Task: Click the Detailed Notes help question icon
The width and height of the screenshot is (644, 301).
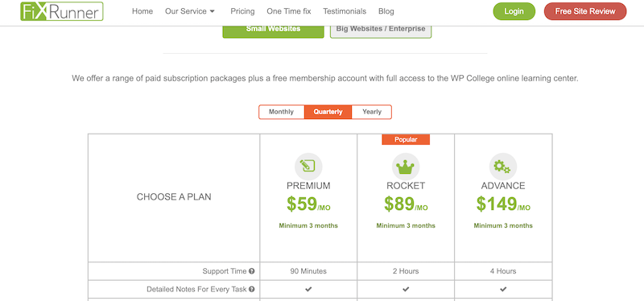Action: click(252, 289)
